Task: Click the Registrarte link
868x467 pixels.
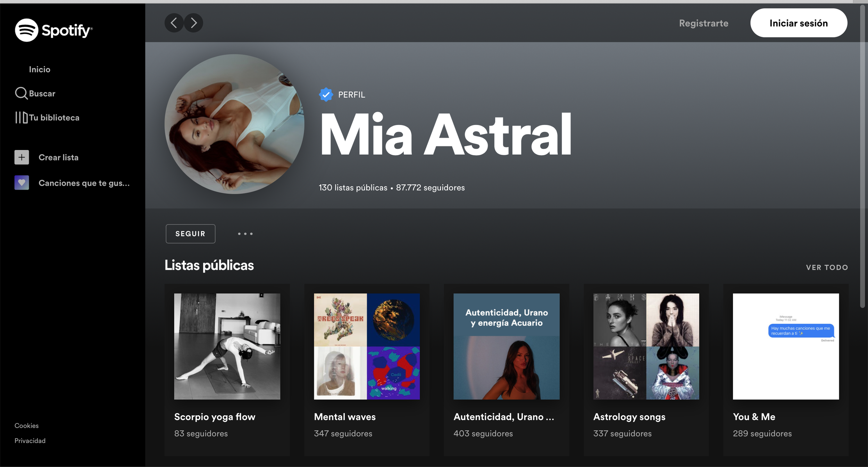Action: point(703,23)
